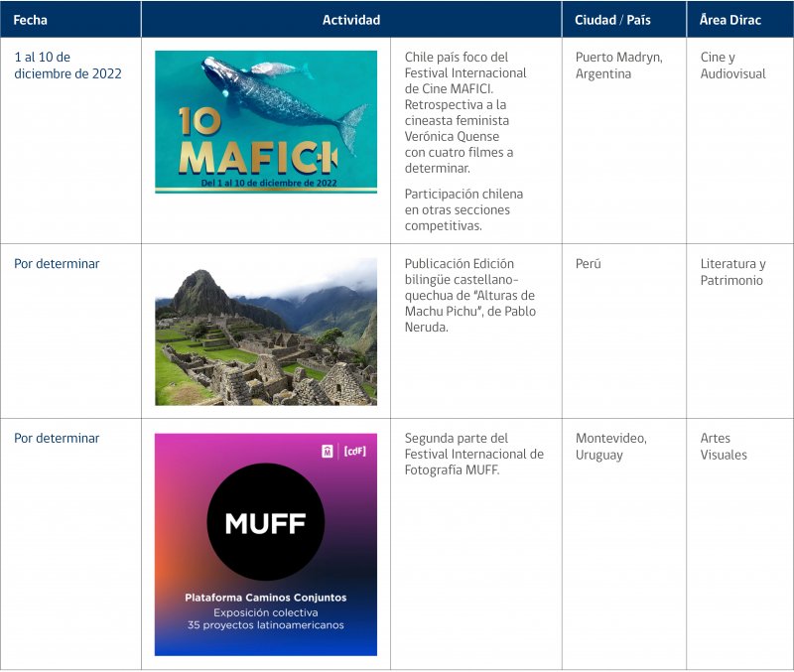Click the 'Participación chilena en otras secciones' paragraph
Screen dimensions: 794x672
tap(463, 209)
